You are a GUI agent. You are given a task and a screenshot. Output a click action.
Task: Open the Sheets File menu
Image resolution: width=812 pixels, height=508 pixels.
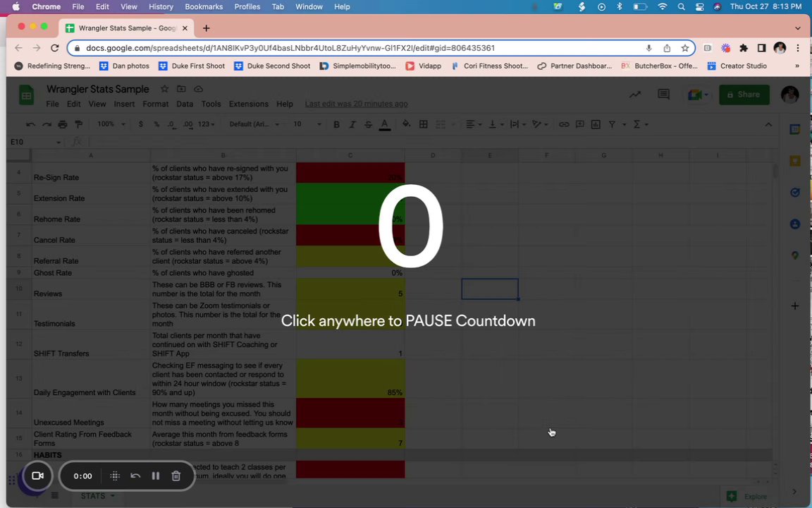point(52,104)
